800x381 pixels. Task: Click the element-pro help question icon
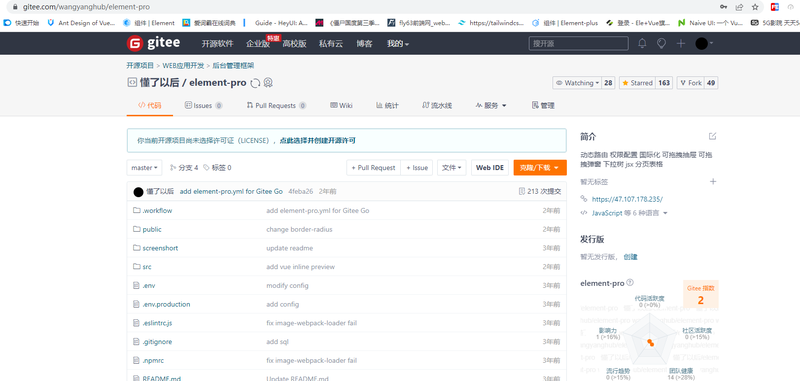[x=630, y=282]
